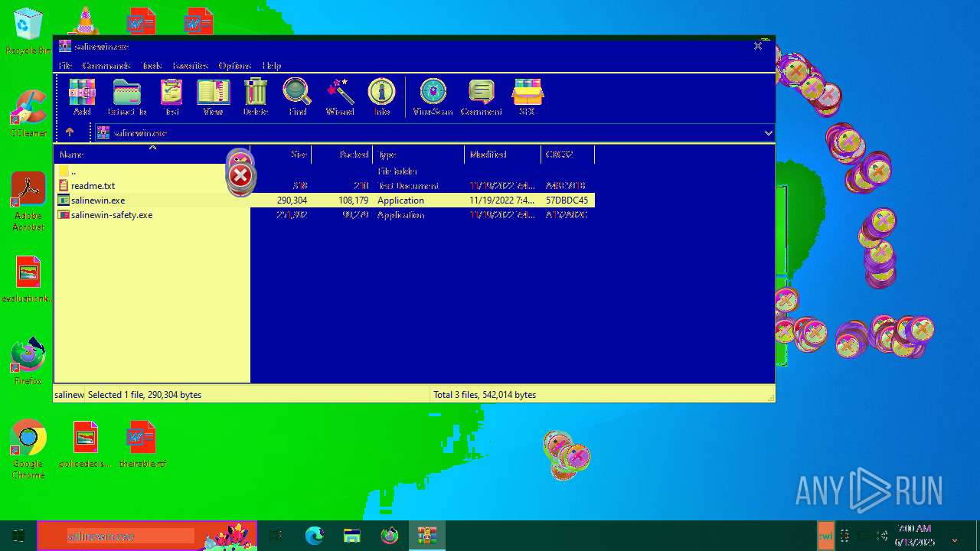The width and height of the screenshot is (980, 551).
Task: Open Task View on the taskbar
Action: 276,536
